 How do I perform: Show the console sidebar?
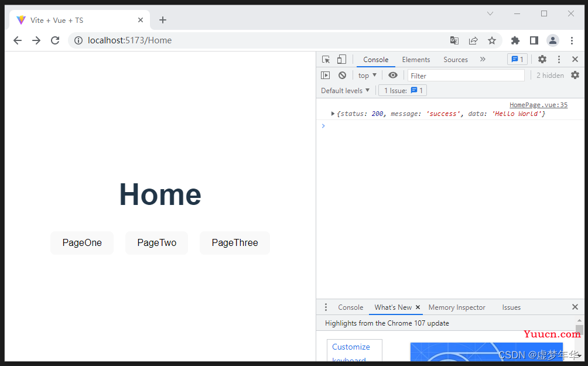325,76
